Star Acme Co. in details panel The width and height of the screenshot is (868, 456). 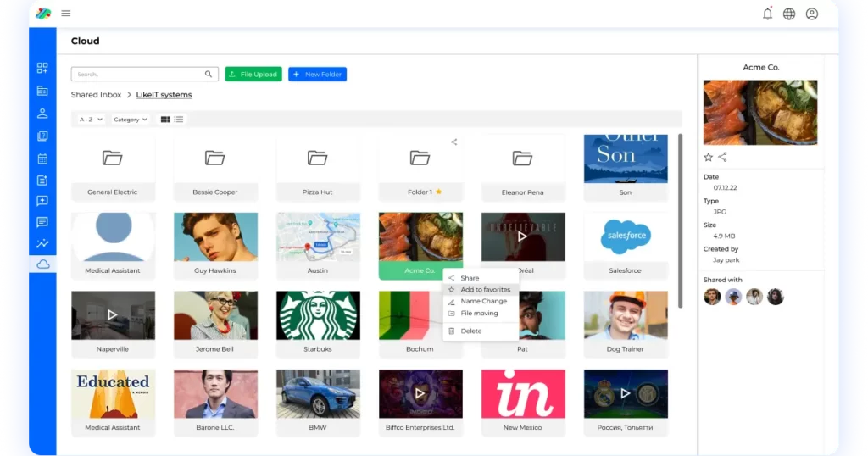tap(708, 157)
